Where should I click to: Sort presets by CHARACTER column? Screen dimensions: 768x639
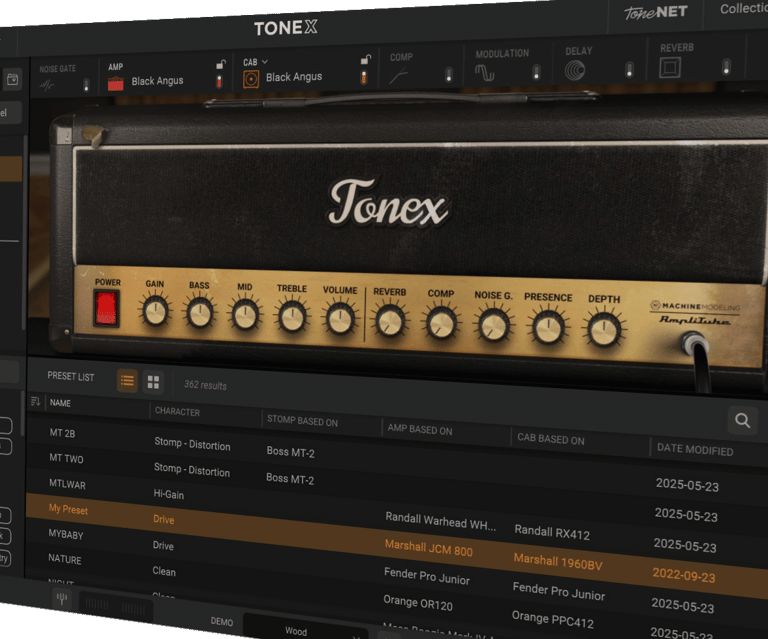pos(177,412)
